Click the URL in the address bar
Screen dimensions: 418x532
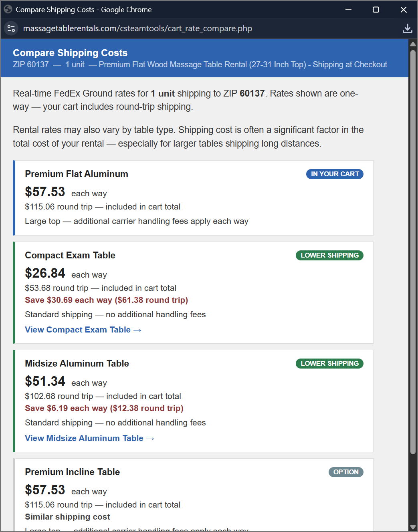coord(137,28)
